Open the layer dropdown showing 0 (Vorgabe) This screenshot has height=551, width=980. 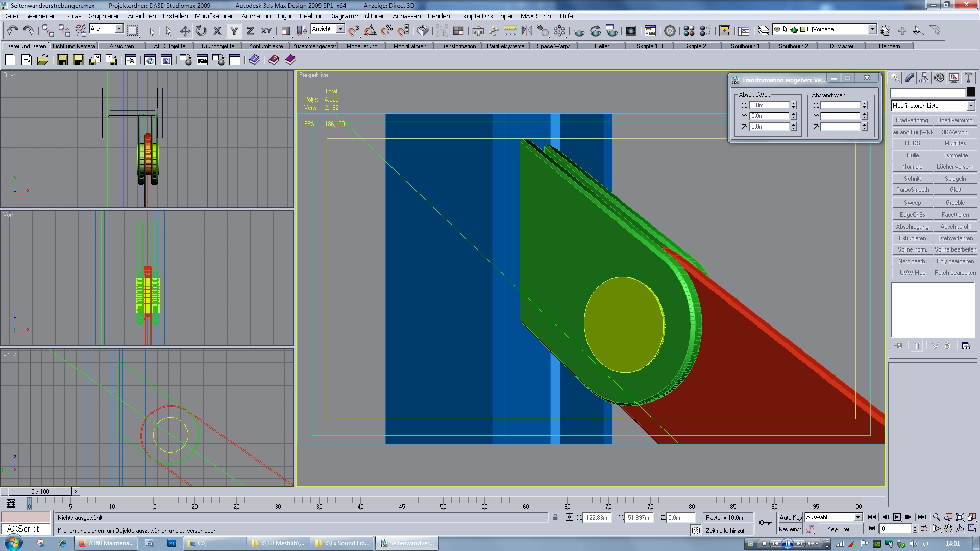[872, 29]
